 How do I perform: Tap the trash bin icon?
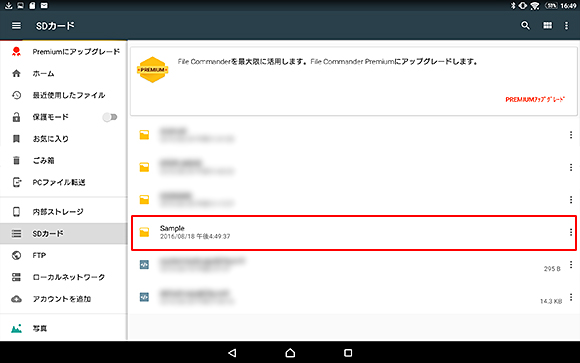point(16,160)
